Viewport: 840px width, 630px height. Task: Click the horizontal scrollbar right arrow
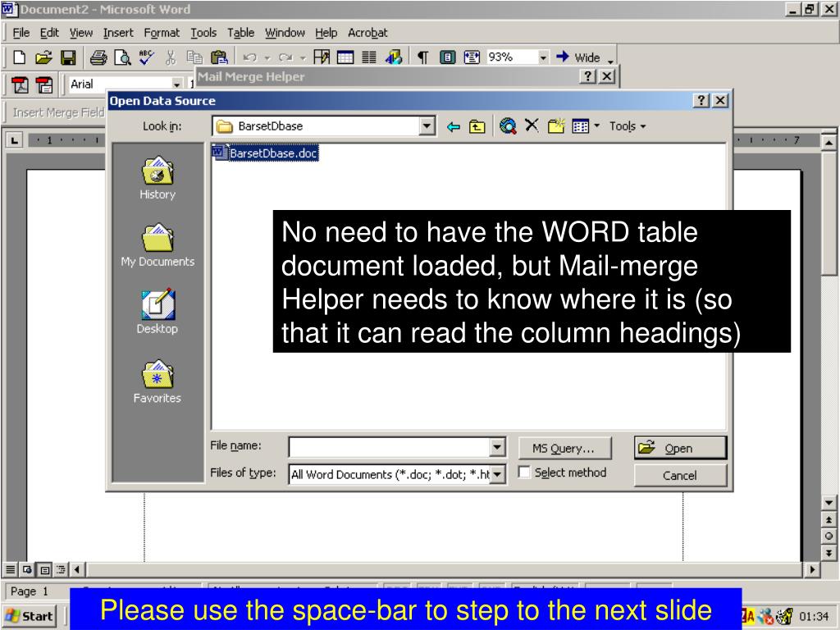pyautogui.click(x=813, y=569)
